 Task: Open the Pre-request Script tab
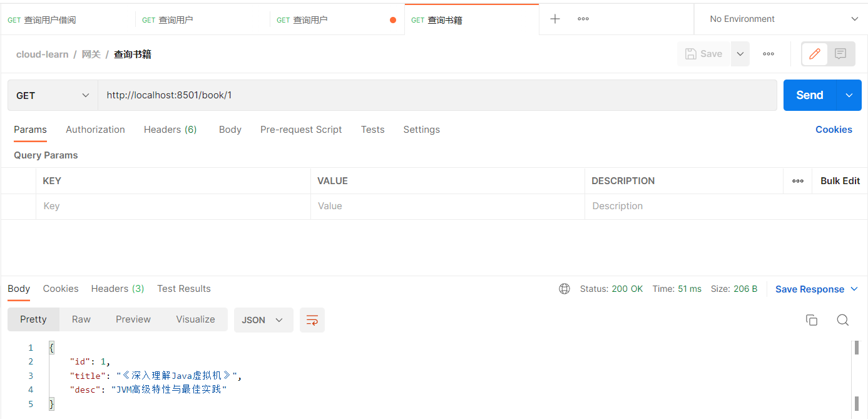point(301,130)
